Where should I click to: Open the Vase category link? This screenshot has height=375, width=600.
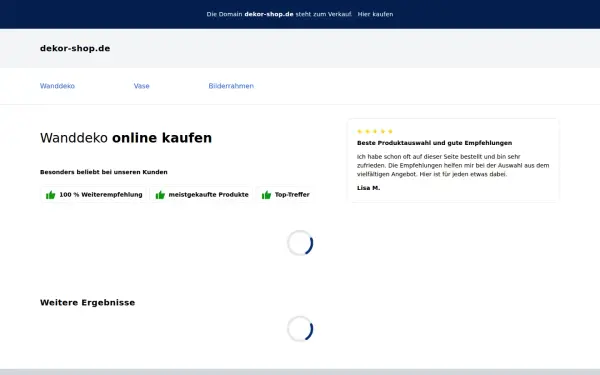pyautogui.click(x=142, y=86)
